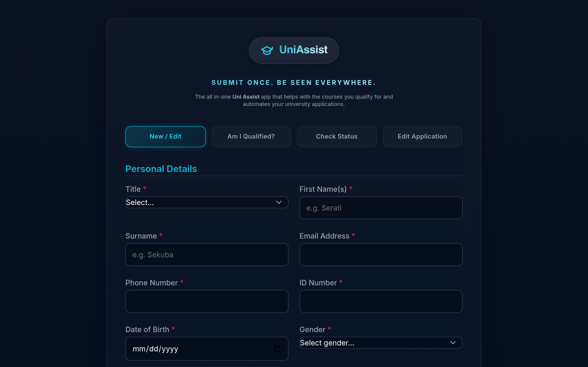
Task: Click the graduation cap logo icon
Action: point(267,50)
